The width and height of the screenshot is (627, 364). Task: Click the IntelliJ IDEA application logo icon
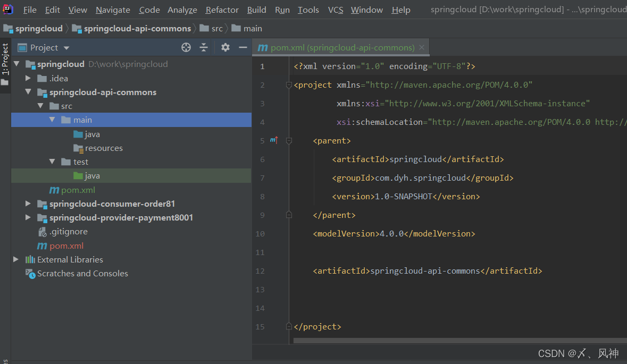[7, 9]
